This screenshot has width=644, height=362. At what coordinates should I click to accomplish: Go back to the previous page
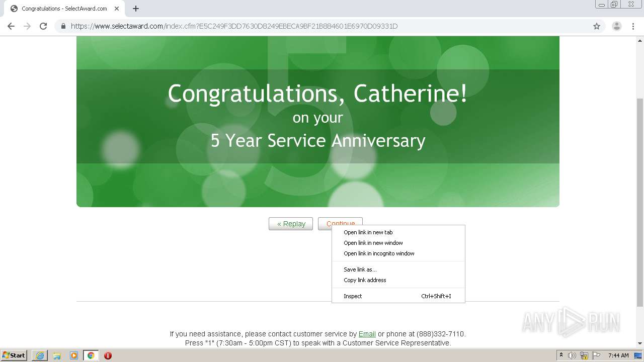pos(11,26)
